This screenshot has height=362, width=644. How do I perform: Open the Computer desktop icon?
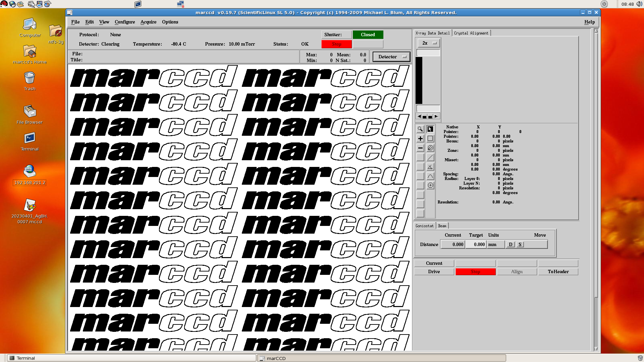[30, 27]
